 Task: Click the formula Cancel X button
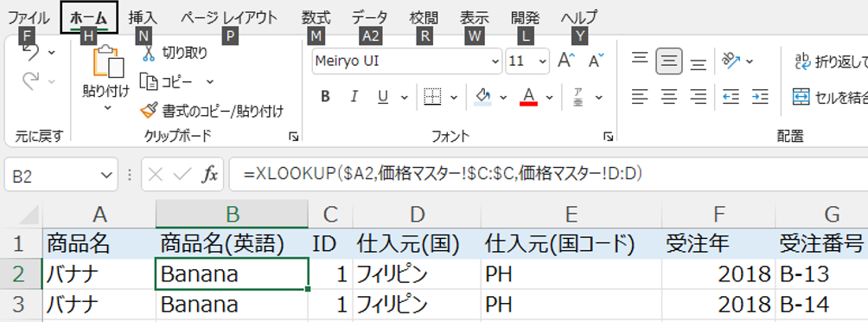coord(156,175)
